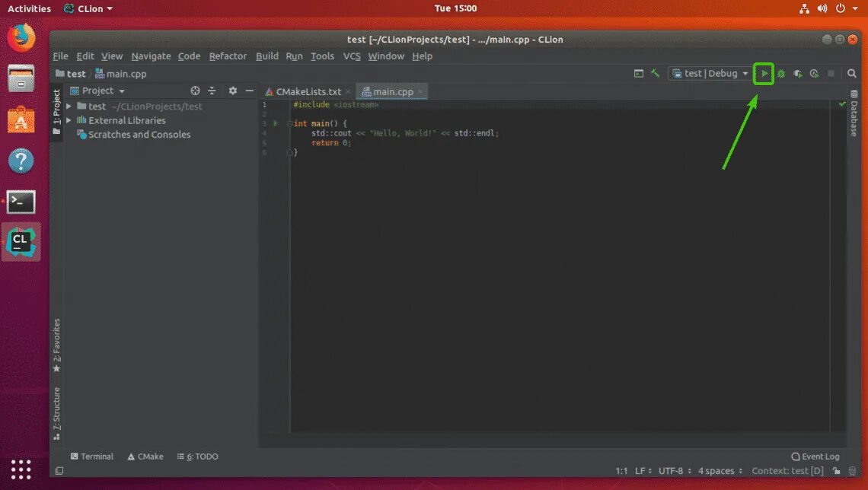Open CLion app menu in top bar
The width and height of the screenshot is (868, 490).
click(x=88, y=8)
